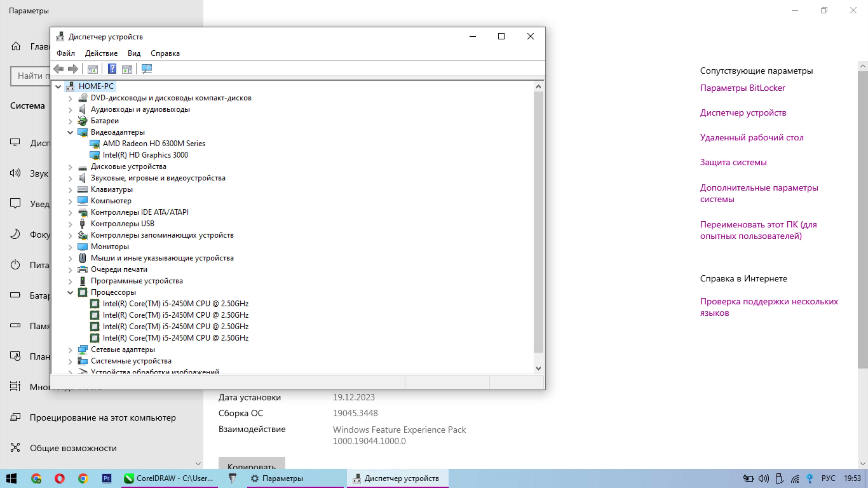Click the Контроллеры USB icon
Screen dimensions: 868x488
82,224
